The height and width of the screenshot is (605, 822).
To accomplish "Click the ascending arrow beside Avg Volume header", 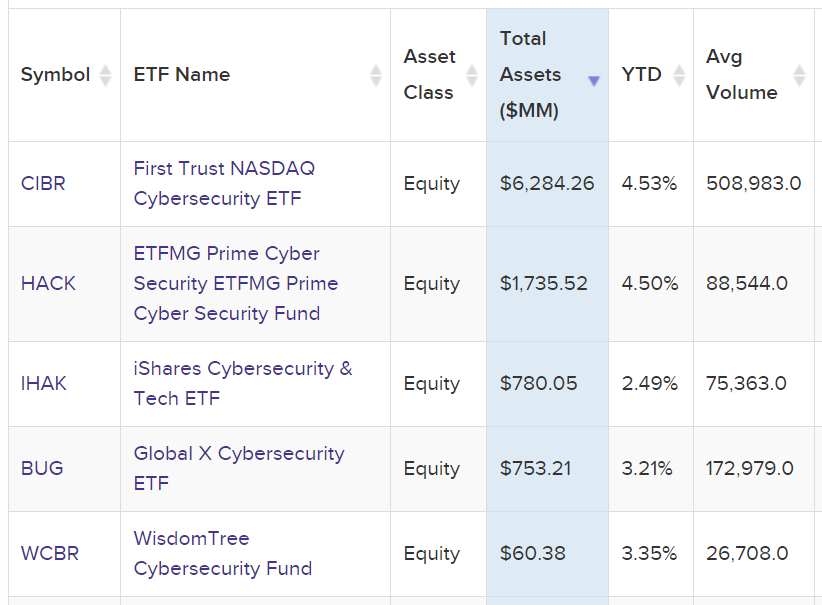I will [798, 68].
